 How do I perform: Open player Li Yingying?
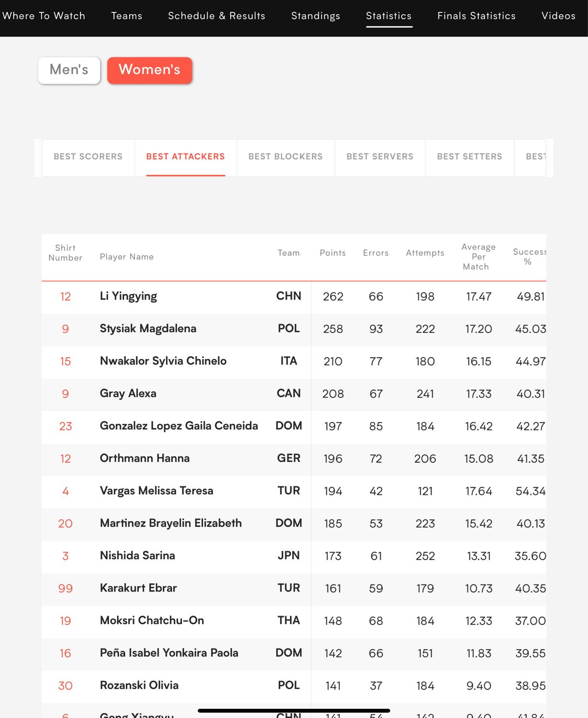128,296
